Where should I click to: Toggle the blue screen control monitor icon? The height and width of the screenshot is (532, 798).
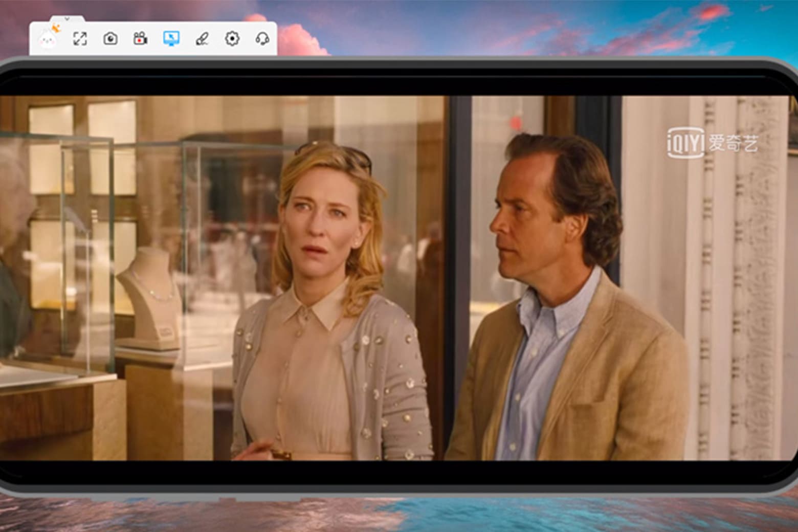click(x=171, y=38)
